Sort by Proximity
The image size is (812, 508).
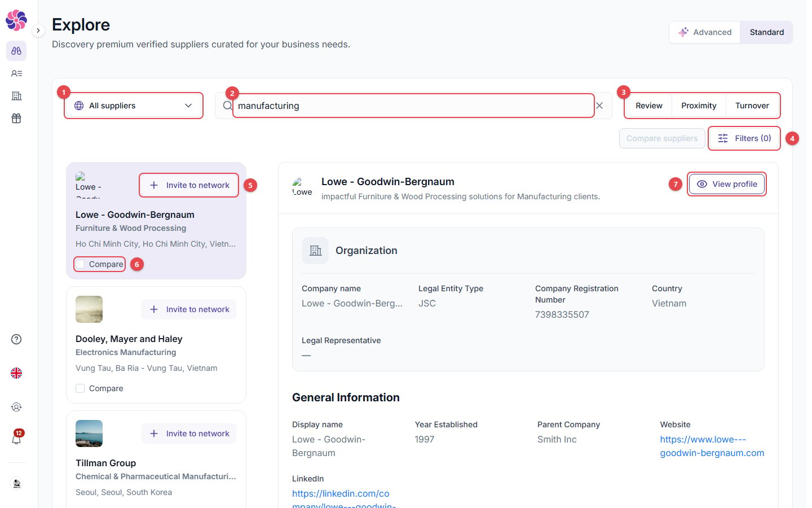(x=699, y=106)
